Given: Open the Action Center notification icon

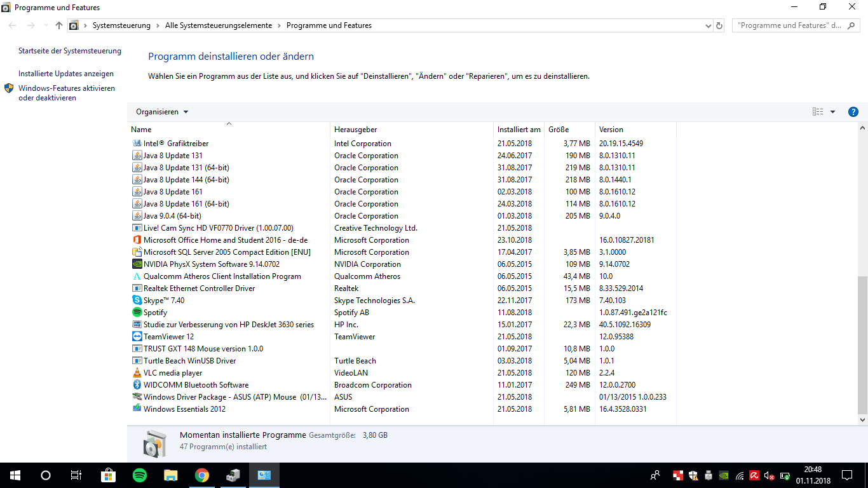Looking at the screenshot, I should click(846, 475).
